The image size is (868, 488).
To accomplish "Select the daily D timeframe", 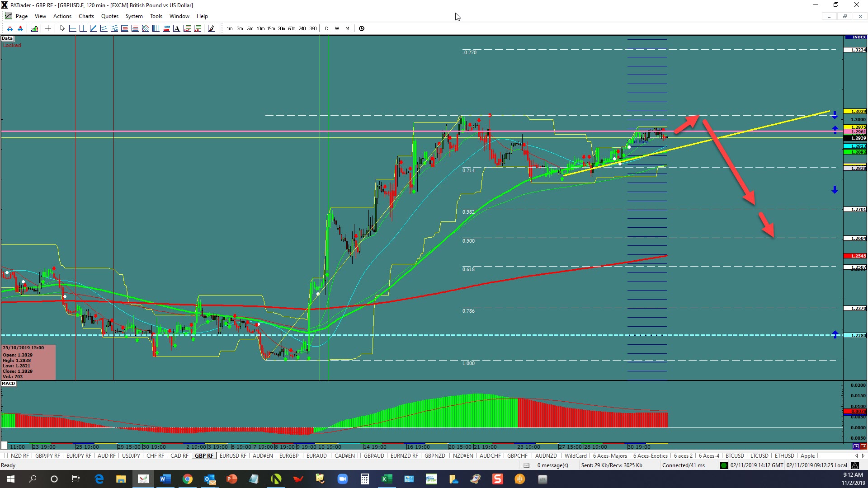I will pos(326,28).
